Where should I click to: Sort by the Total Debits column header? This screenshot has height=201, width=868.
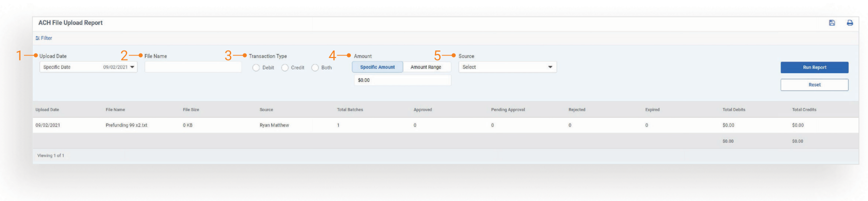pos(734,109)
